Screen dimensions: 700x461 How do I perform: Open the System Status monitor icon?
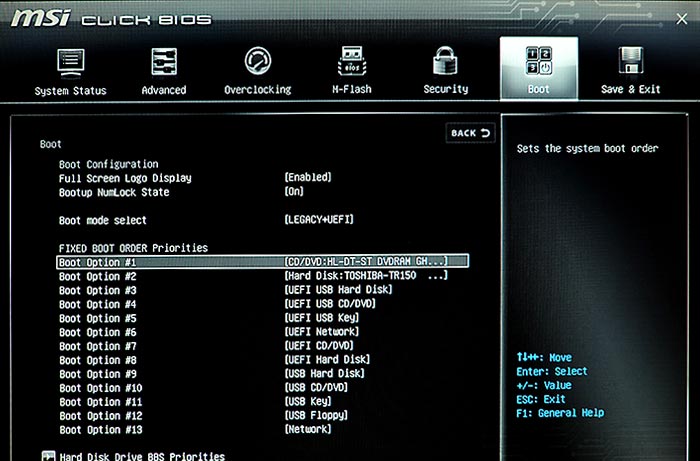pos(71,62)
